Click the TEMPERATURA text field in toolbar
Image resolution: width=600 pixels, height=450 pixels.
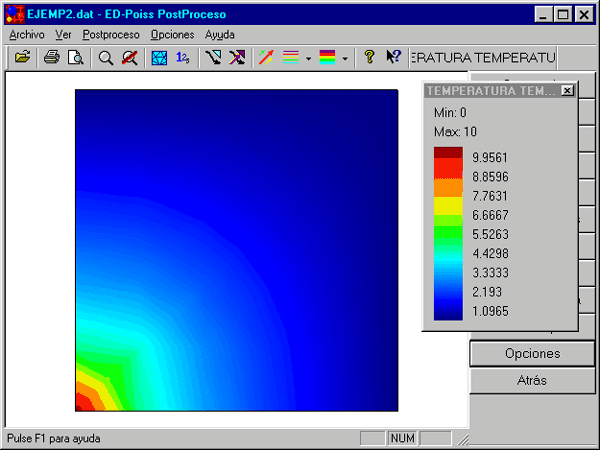tap(483, 58)
